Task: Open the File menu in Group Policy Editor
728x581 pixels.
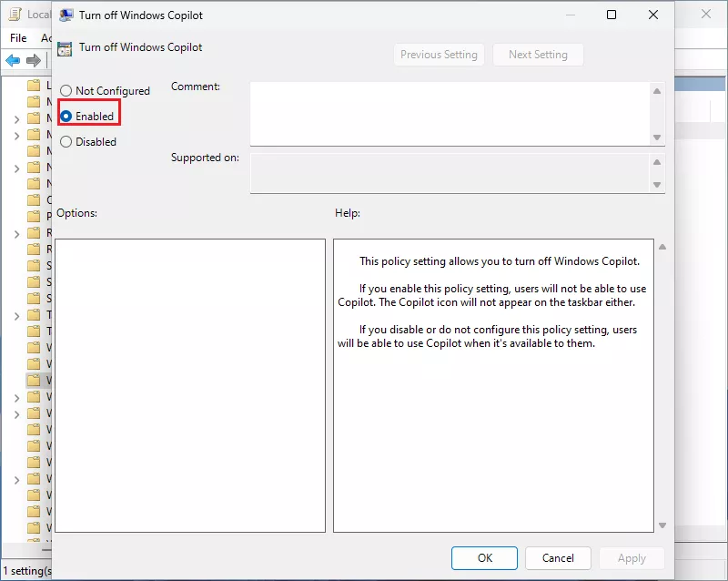Action: 18,38
